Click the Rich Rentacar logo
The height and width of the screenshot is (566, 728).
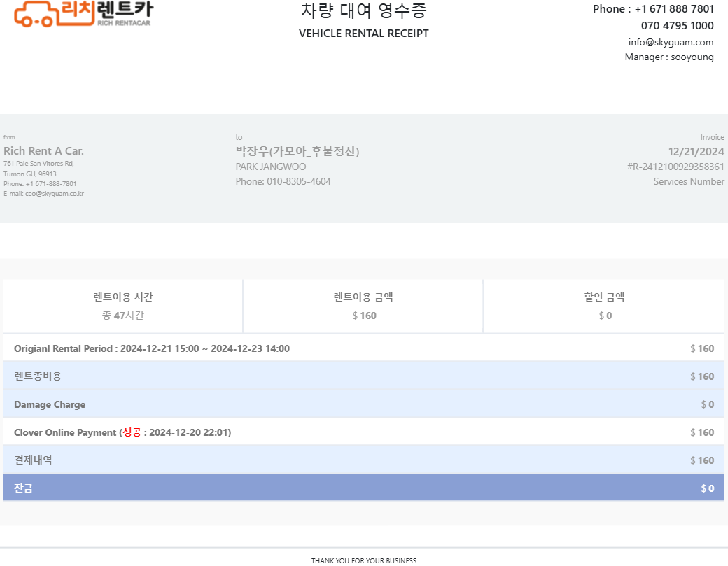click(83, 14)
